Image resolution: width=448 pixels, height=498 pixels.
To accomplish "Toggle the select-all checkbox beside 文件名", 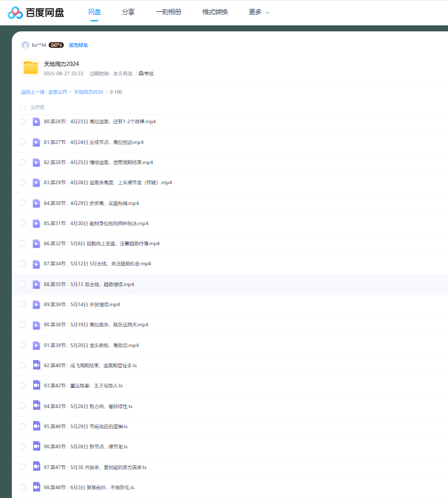I will pos(22,108).
